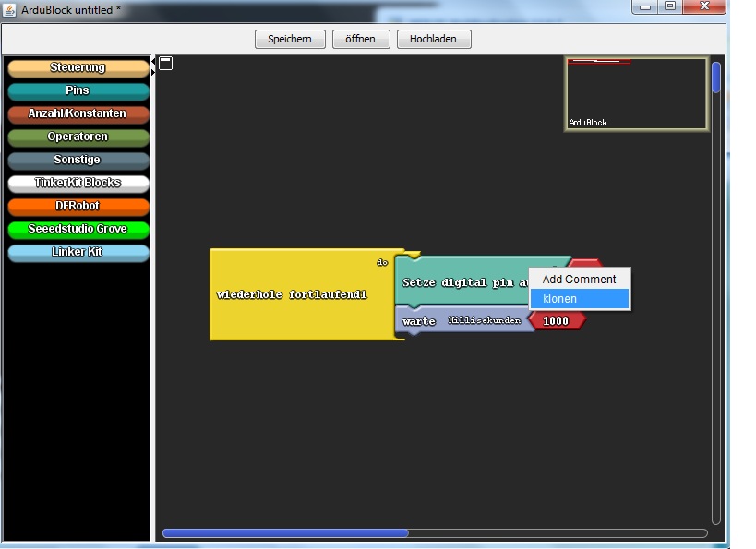The width and height of the screenshot is (756, 549).
Task: Click the horizontal scrollbar thumb
Action: point(285,532)
